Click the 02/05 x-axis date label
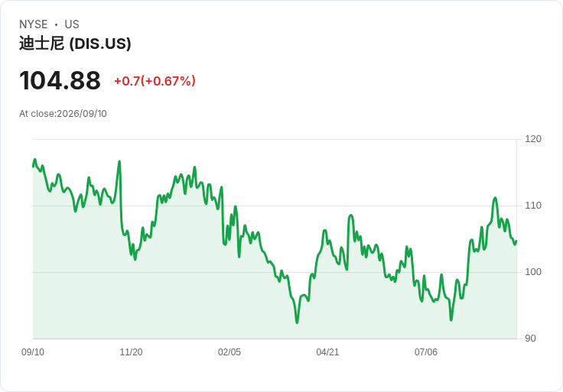Screen dimensions: 563x392 click(229, 352)
